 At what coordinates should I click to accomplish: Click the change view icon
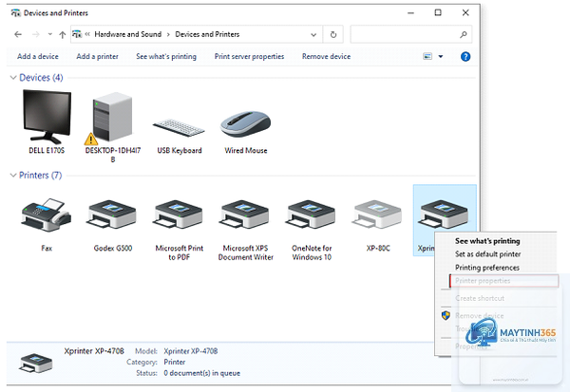pyautogui.click(x=427, y=56)
